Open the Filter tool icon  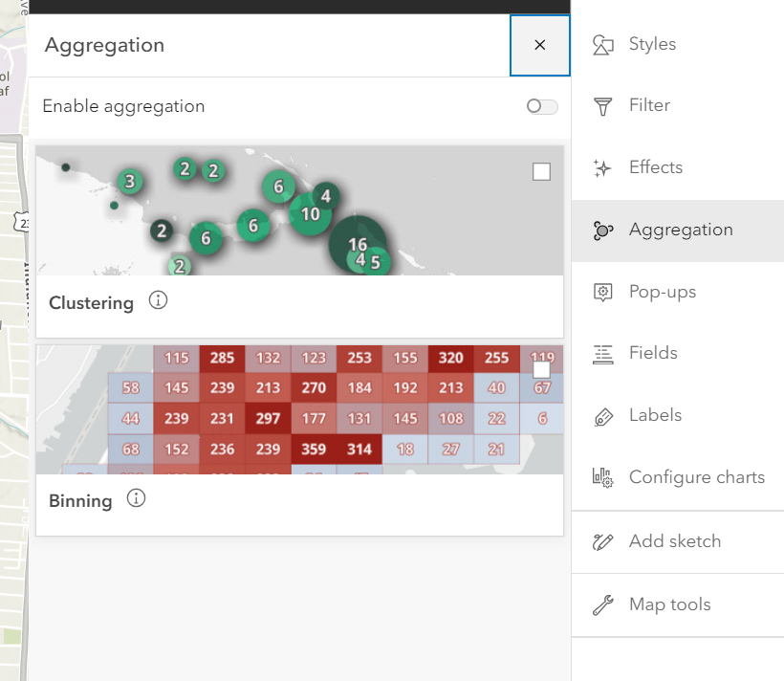click(x=604, y=105)
